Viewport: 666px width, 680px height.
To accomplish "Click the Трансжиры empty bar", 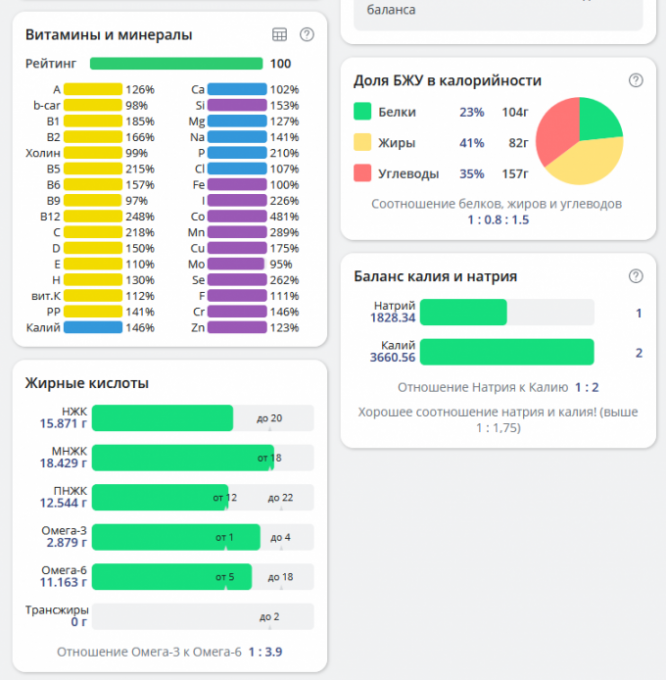I will pos(200,616).
